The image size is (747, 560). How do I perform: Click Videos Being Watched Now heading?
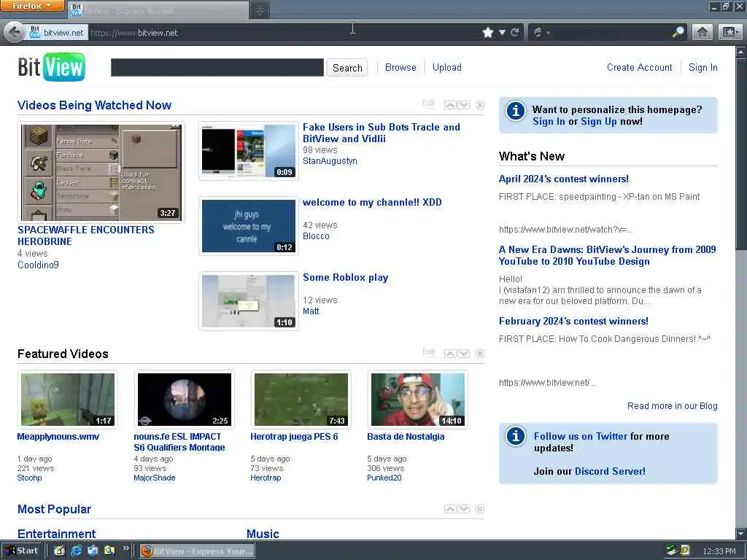pos(94,105)
